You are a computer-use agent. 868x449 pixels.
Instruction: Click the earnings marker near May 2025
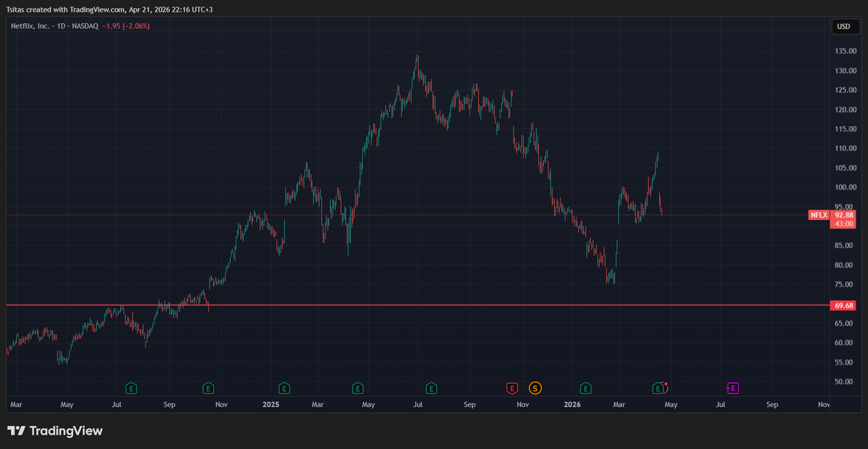click(357, 388)
